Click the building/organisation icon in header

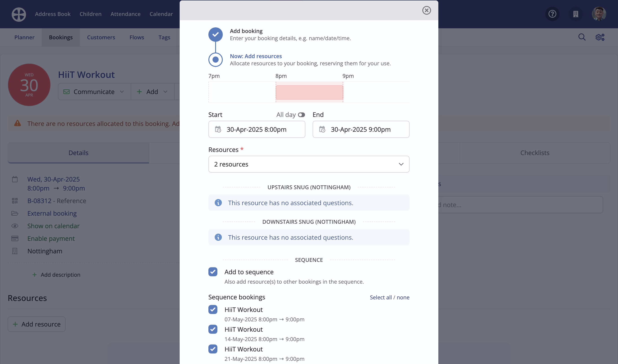pyautogui.click(x=576, y=14)
